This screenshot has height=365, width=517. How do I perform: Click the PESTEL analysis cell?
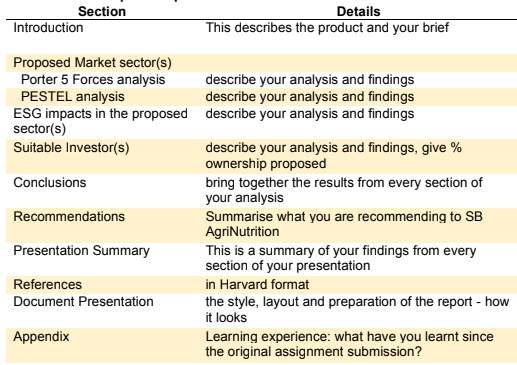point(73,97)
